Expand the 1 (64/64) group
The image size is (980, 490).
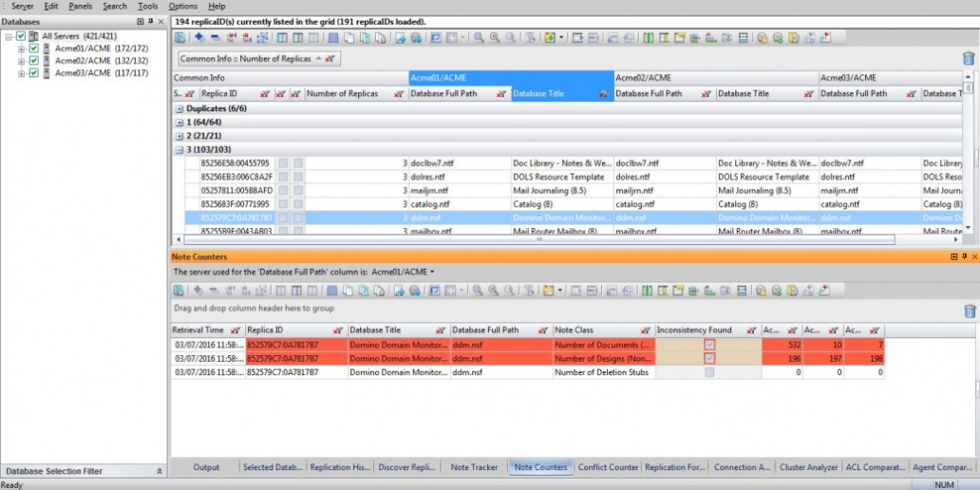coord(179,122)
